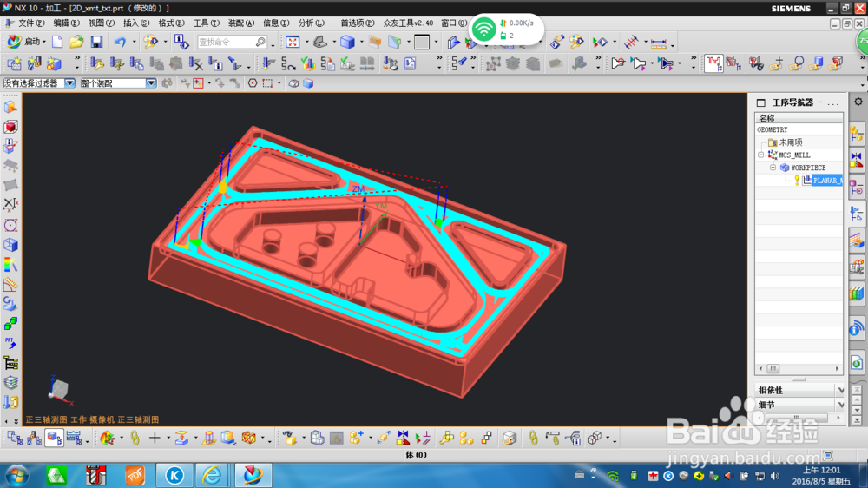Open the PDF app on taskbar
Image resolution: width=868 pixels, height=488 pixels.
point(135,475)
